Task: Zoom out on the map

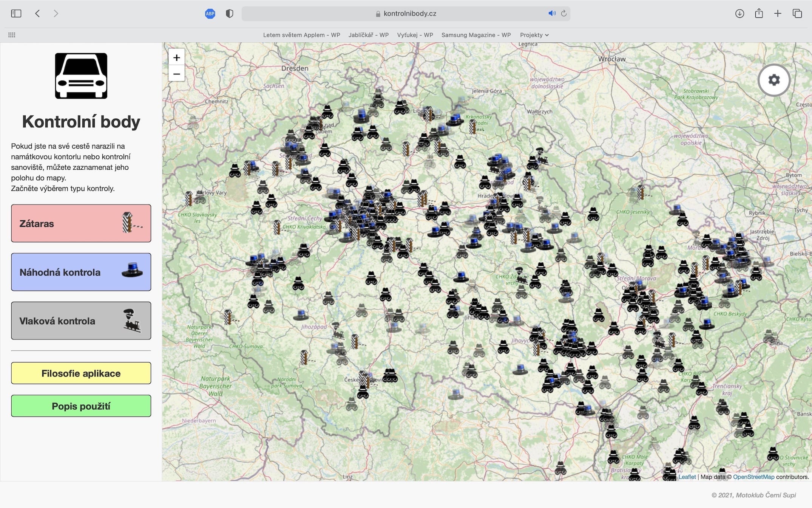Action: click(x=176, y=74)
